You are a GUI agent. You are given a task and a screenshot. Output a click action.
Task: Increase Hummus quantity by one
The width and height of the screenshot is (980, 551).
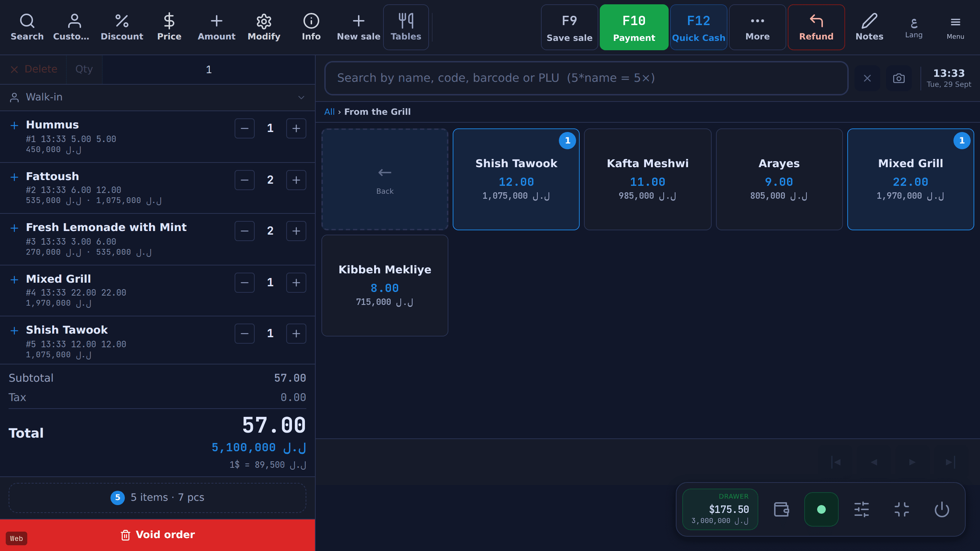296,128
